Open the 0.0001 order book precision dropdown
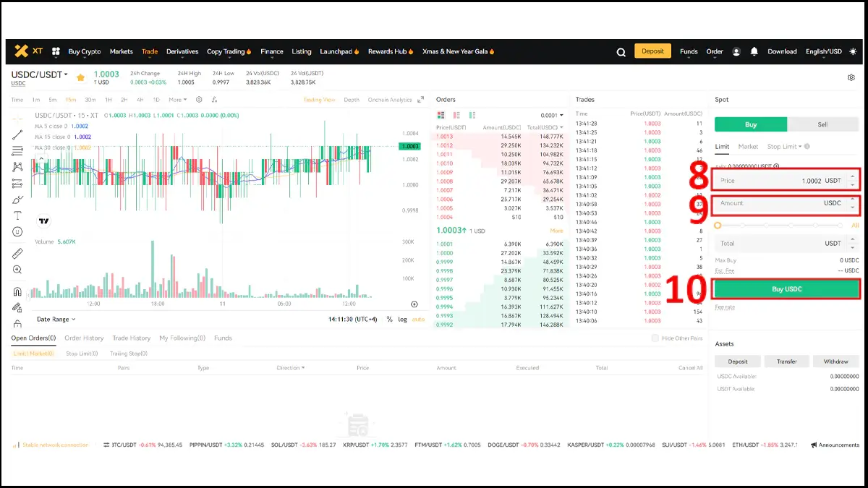The width and height of the screenshot is (868, 488). pyautogui.click(x=552, y=116)
